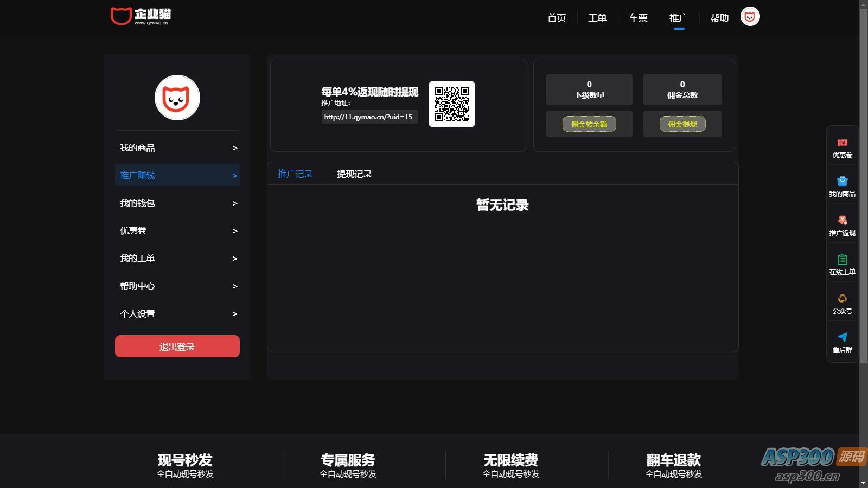The image size is (868, 488).
Task: Click the scrollbar up arrow
Action: click(863, 4)
